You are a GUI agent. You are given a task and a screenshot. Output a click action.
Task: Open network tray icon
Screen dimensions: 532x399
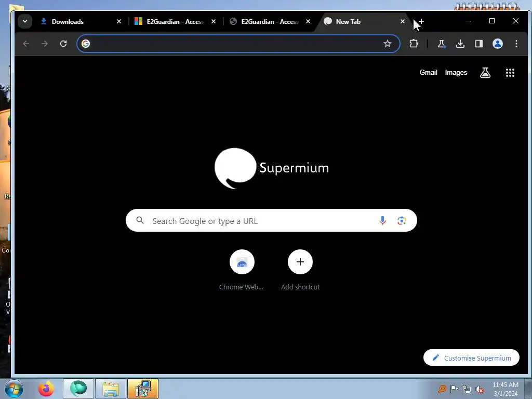coord(467,389)
